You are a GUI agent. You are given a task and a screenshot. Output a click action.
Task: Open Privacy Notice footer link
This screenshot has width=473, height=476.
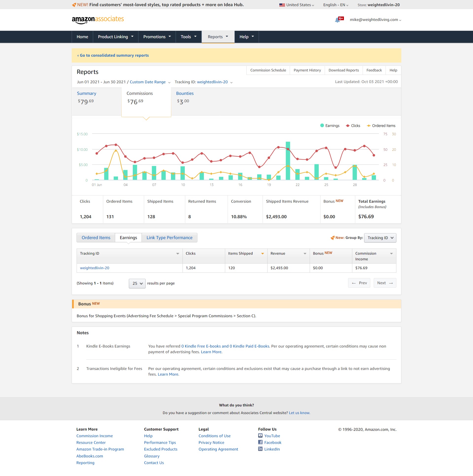coord(211,442)
